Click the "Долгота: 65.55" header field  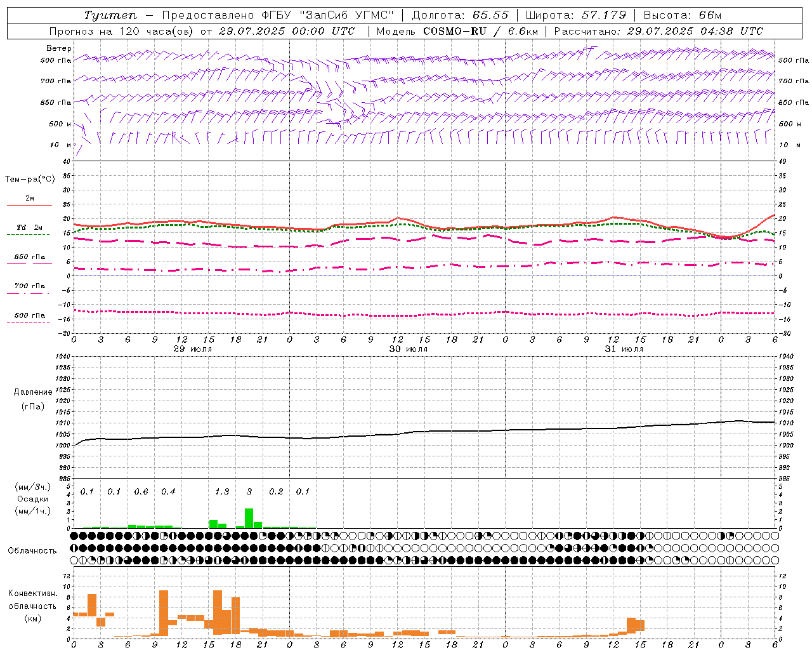(x=460, y=15)
